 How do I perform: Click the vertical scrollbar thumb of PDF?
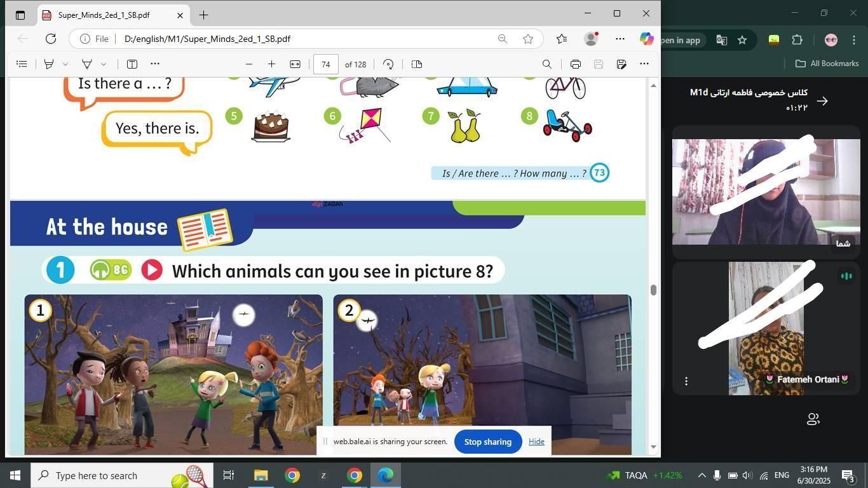[653, 290]
